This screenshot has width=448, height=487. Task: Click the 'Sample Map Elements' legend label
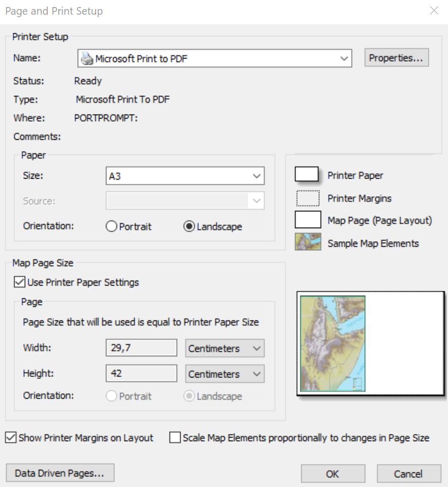click(x=373, y=243)
